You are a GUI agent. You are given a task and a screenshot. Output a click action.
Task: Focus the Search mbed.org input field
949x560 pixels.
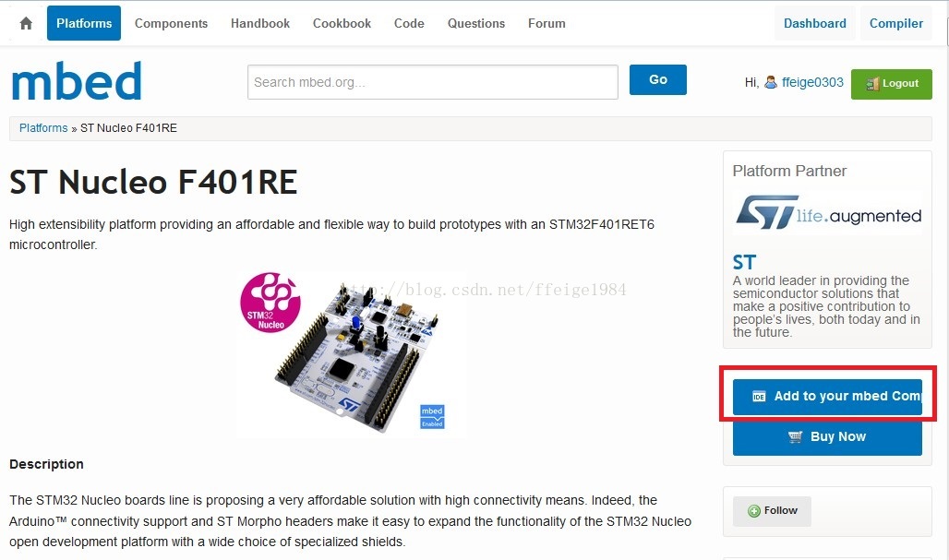tap(433, 82)
